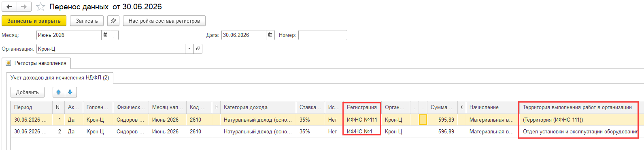Select row 2 Натуральный доход category cell
This screenshot has width=644, height=150.
point(258,131)
